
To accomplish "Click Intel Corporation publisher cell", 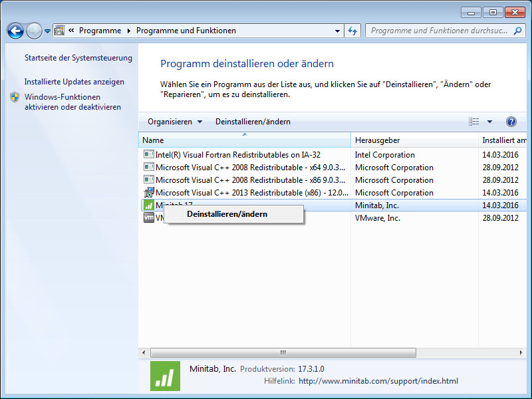I will (385, 155).
